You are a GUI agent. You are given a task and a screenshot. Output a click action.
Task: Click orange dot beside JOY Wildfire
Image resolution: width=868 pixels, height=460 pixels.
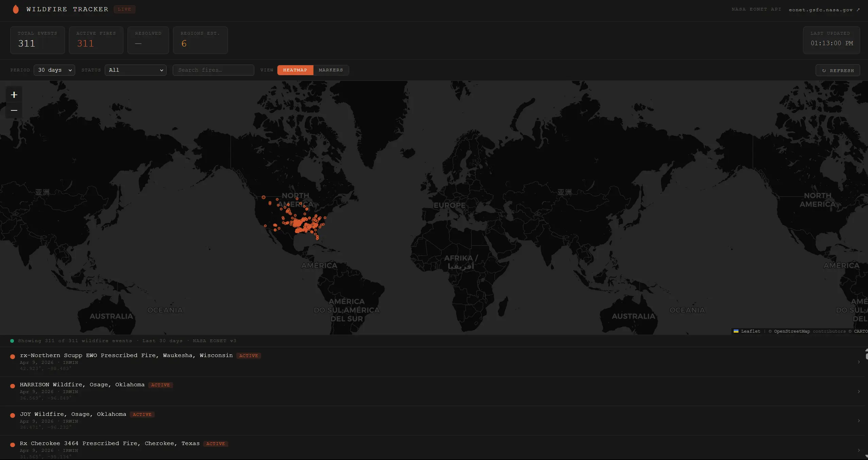point(13,415)
